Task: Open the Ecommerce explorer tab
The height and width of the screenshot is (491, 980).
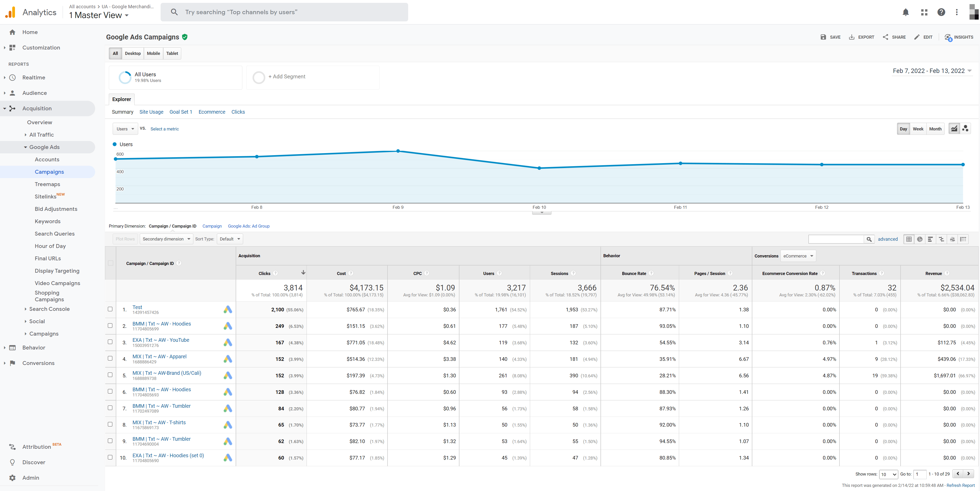Action: click(x=211, y=112)
